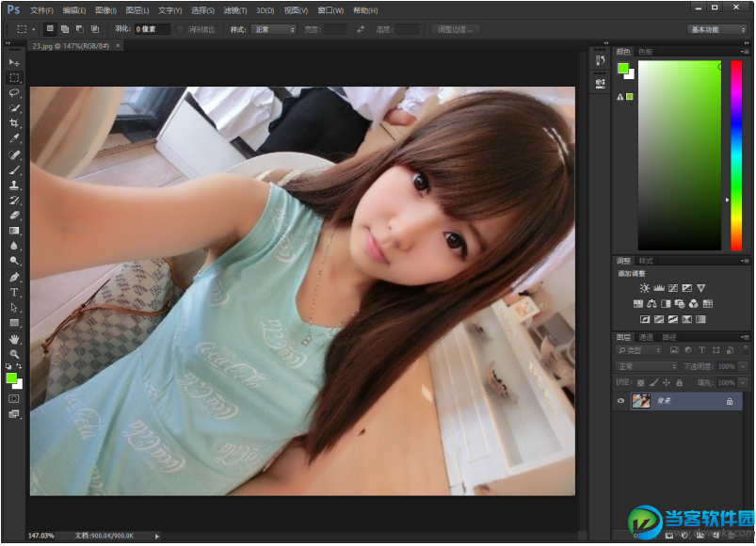Viewport: 756px width, 546px height.
Task: Click the green foreground color in toolbox
Action: click(x=11, y=378)
